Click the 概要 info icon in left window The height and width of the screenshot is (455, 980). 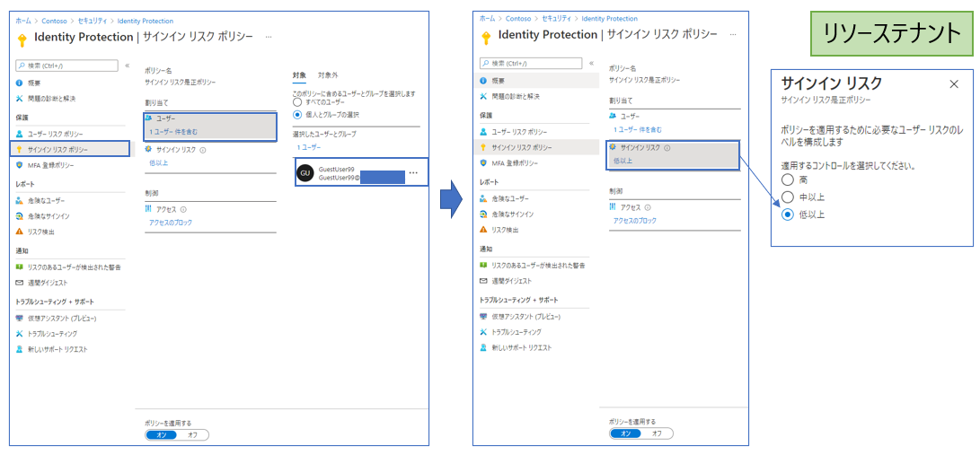point(20,83)
